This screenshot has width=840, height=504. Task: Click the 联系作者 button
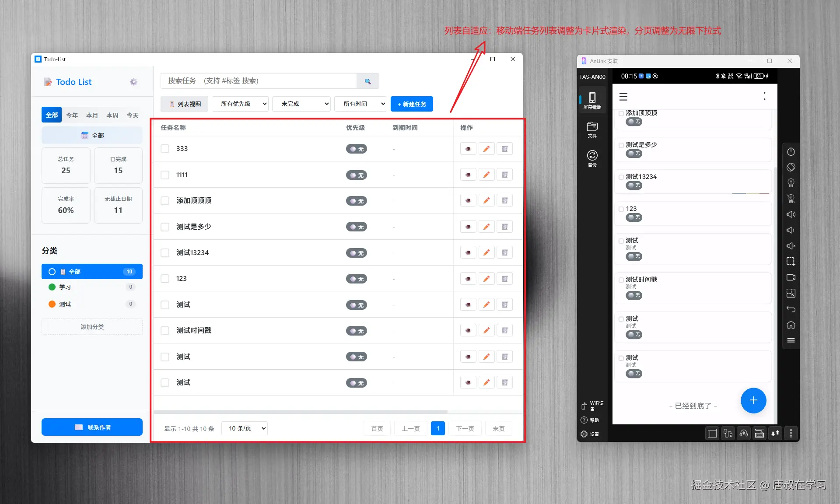(92, 427)
